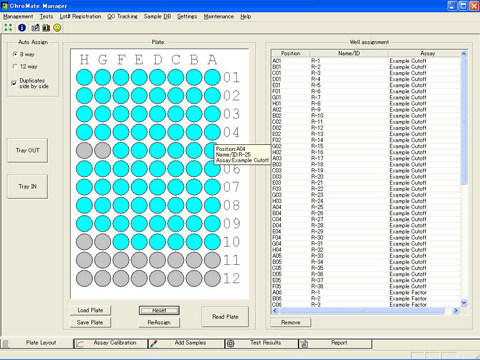Click the list scrollbar up arrow
Image resolution: width=480 pixels, height=360 pixels.
click(464, 54)
